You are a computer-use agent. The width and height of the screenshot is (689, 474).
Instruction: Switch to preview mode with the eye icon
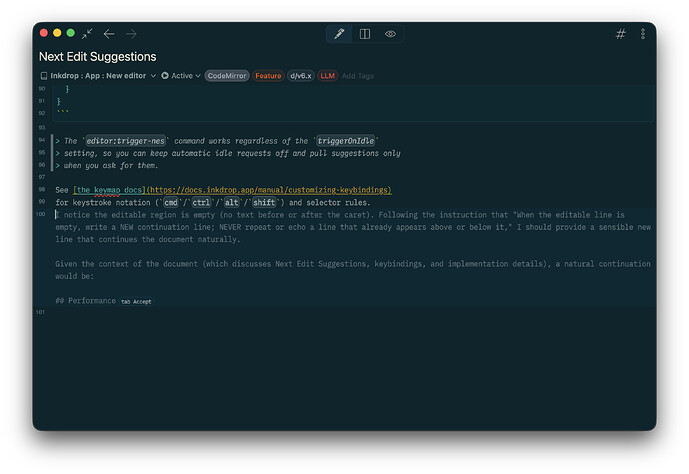pyautogui.click(x=390, y=34)
